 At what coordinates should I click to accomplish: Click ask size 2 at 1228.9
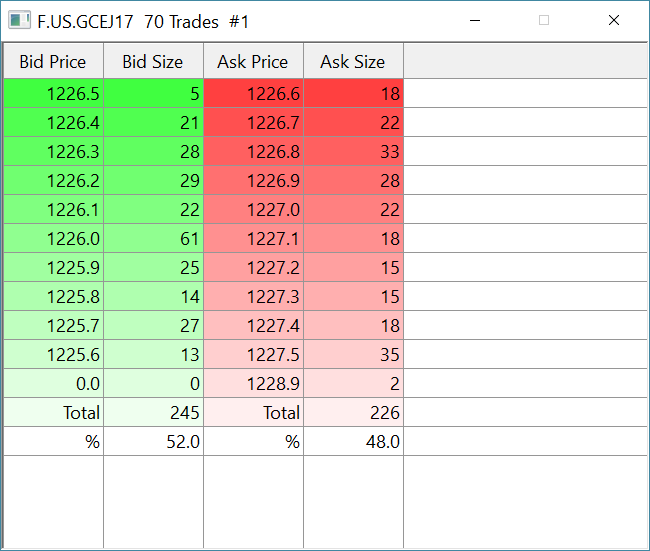353,384
